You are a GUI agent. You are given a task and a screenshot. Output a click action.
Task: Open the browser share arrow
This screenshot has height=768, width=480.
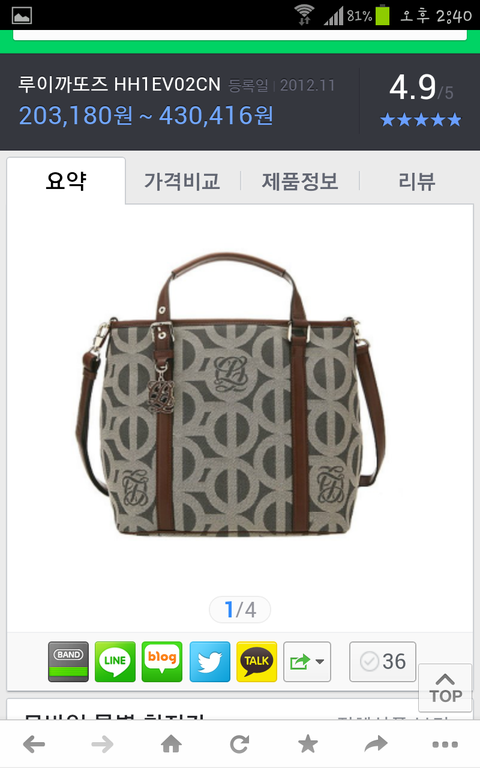(376, 744)
